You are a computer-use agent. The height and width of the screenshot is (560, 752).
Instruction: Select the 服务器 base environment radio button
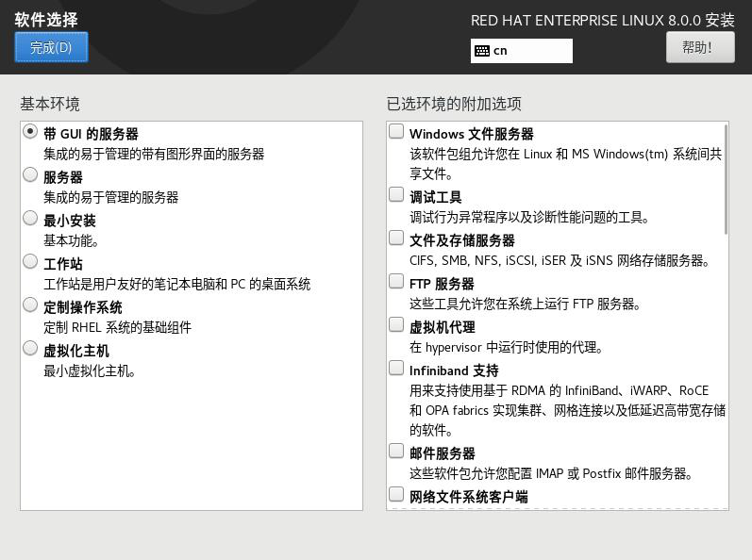pyautogui.click(x=30, y=174)
